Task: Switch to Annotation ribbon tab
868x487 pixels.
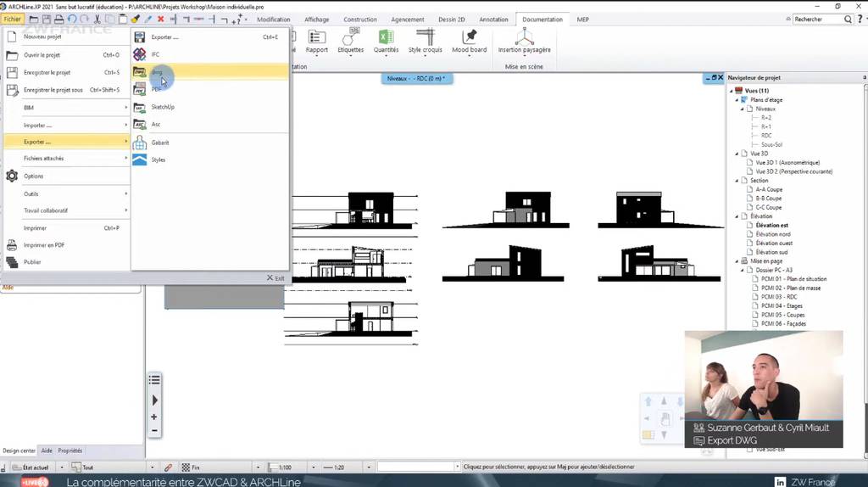Action: pyautogui.click(x=493, y=20)
